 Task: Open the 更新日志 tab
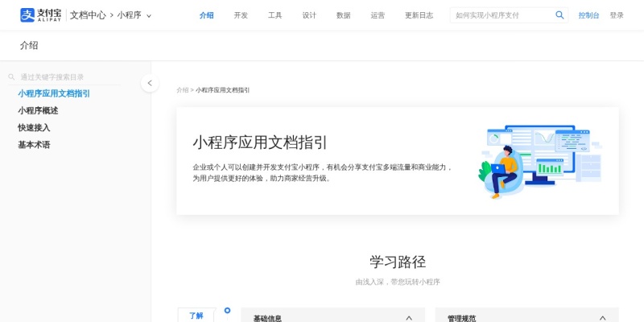tap(419, 15)
